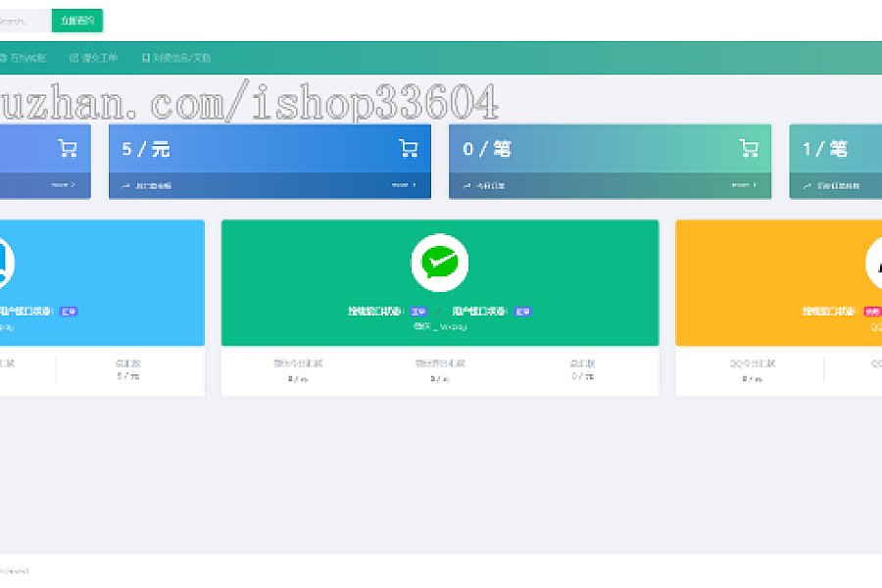The width and height of the screenshot is (882, 588).
Task: Click the WeChat yesterday's remittance figure
Action: 440,379
